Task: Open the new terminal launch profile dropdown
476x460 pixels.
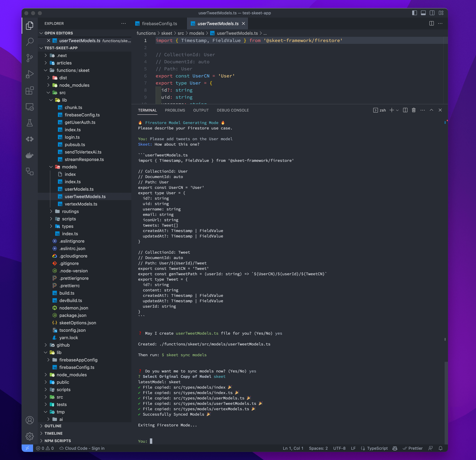Action: (x=397, y=110)
